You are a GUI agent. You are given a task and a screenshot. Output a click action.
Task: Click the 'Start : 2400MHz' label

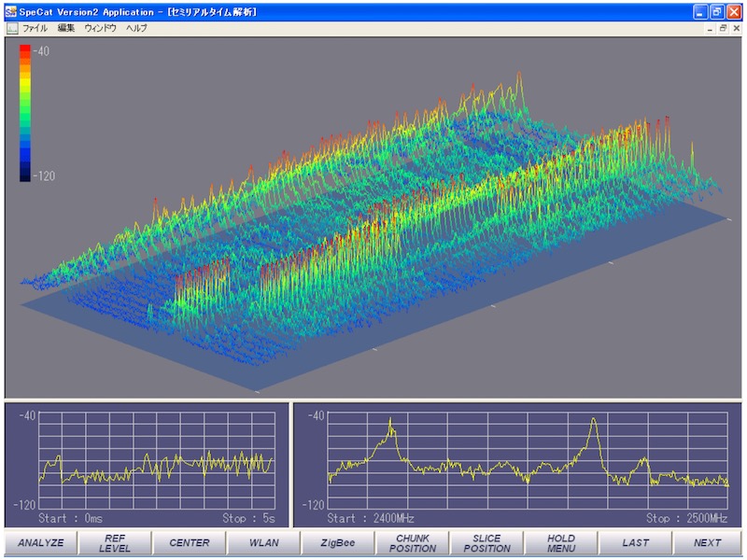[x=371, y=518]
